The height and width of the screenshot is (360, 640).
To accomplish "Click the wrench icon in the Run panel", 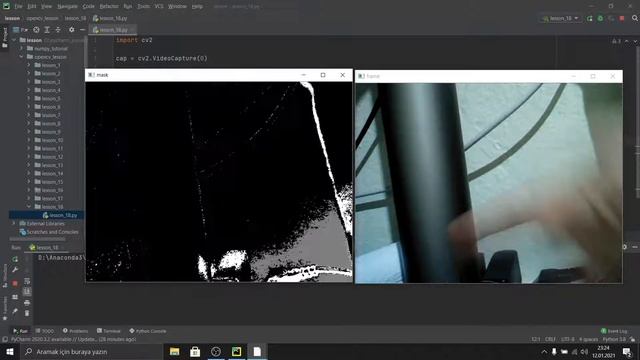I will (15, 270).
